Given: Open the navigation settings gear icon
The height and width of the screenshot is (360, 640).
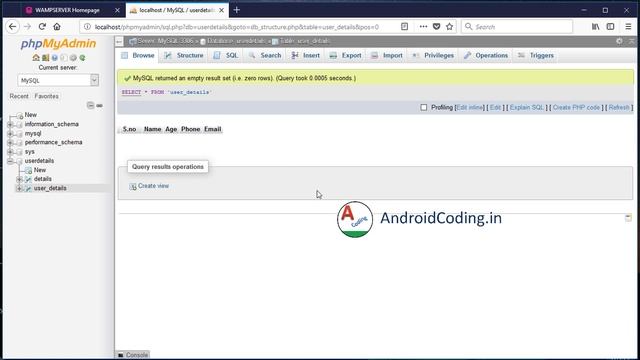Looking at the screenshot, I should pyautogui.click(x=73, y=58).
